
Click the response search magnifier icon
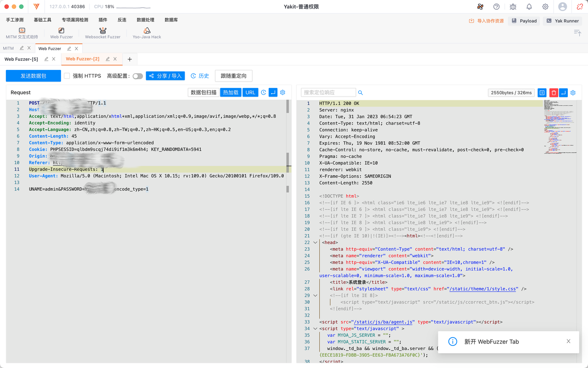coord(361,92)
